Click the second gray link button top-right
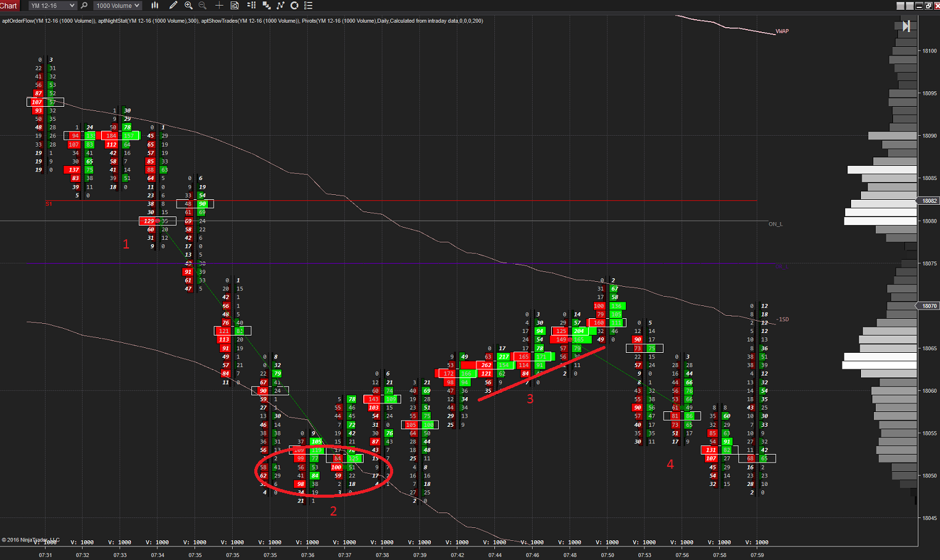Image resolution: width=940 pixels, height=560 pixels. pyautogui.click(x=910, y=6)
